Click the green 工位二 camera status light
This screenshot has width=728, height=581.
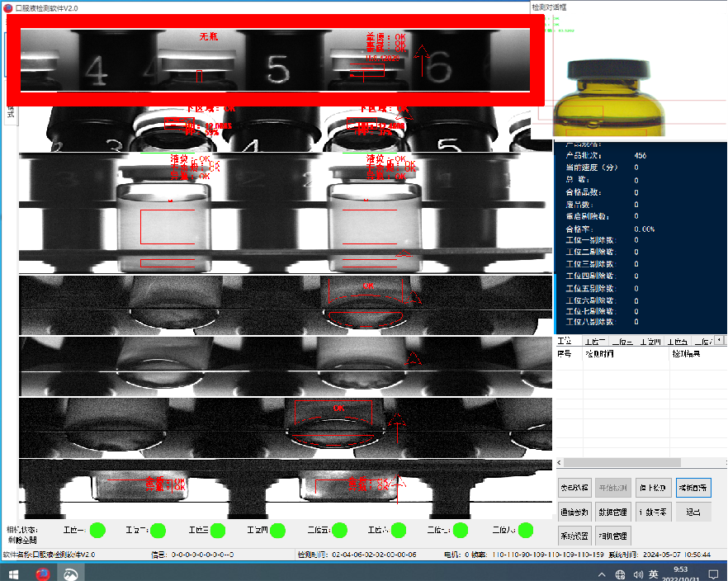(158, 529)
